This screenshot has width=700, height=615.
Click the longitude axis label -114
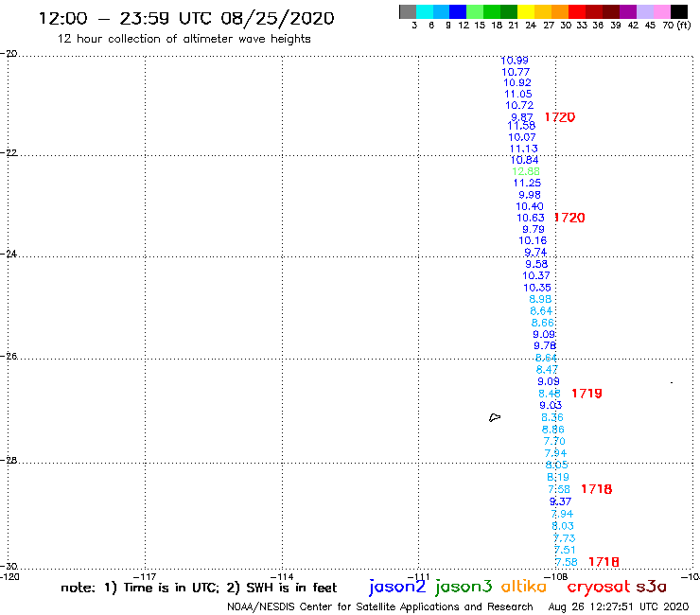pos(282,577)
